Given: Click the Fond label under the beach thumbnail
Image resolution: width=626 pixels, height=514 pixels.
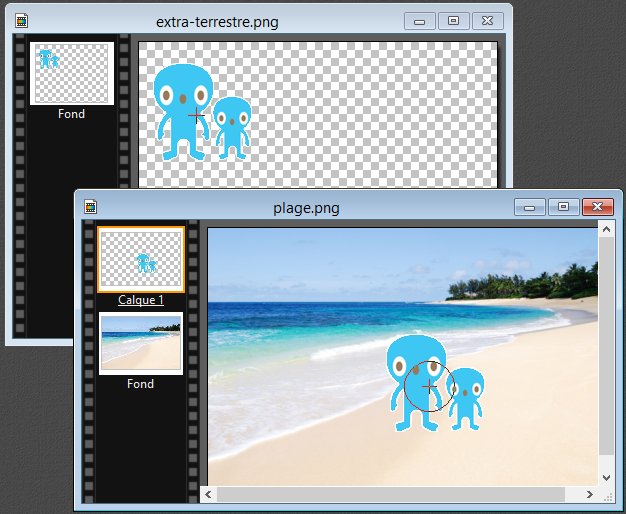Looking at the screenshot, I should click(141, 384).
